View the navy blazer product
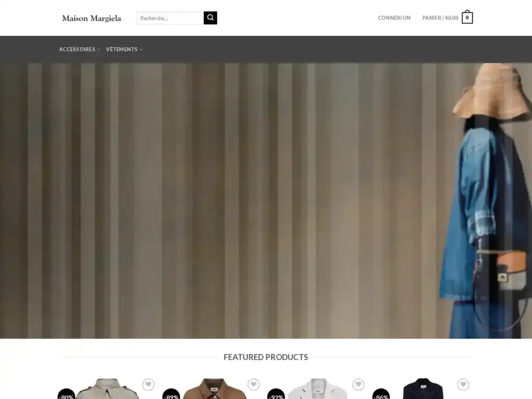The image size is (532, 399). point(422,390)
